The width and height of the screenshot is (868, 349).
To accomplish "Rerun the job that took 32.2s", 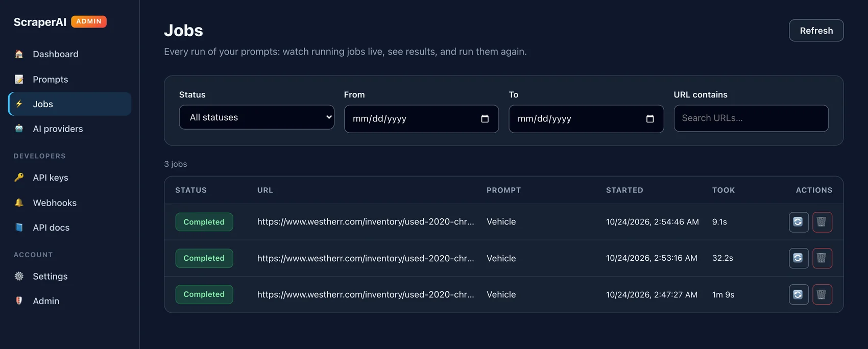I will (x=799, y=258).
